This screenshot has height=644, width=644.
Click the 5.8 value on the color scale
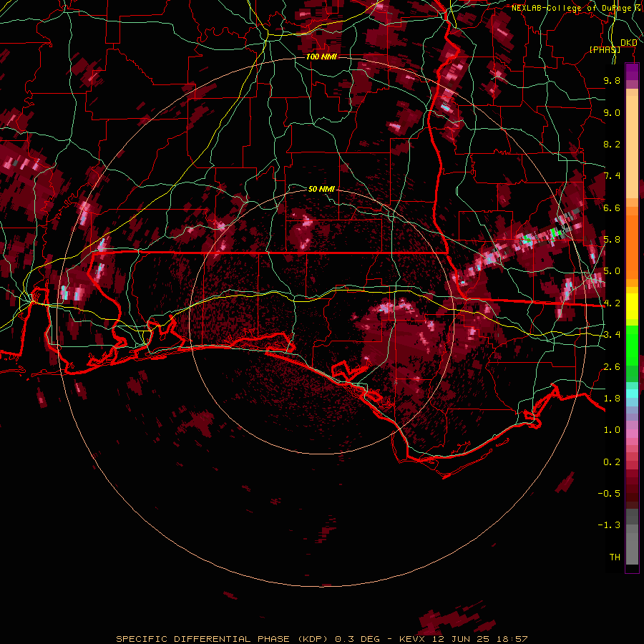coord(612,240)
